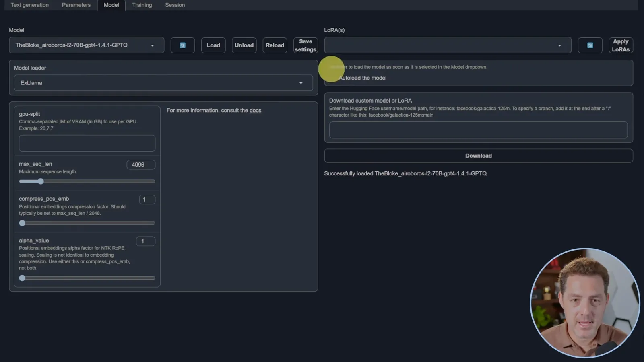Expand the LoRA(s) dropdown
The height and width of the screenshot is (362, 644).
coord(448,45)
